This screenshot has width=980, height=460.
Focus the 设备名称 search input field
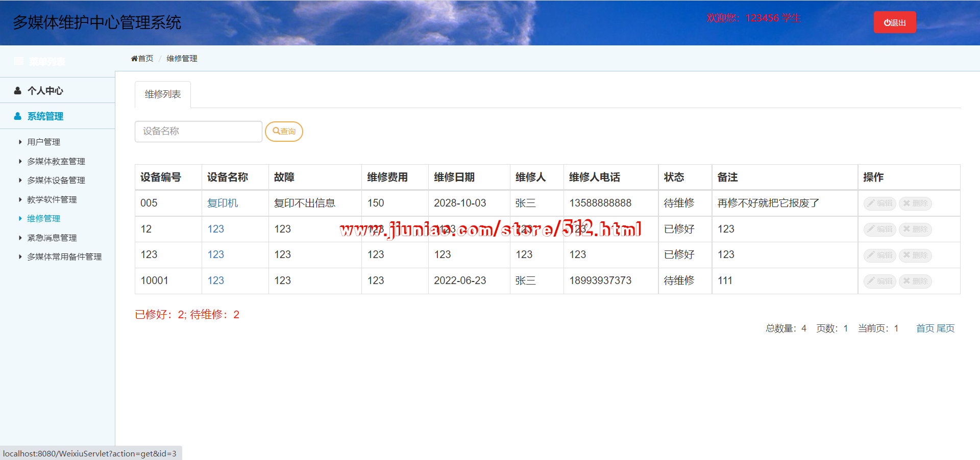click(199, 132)
